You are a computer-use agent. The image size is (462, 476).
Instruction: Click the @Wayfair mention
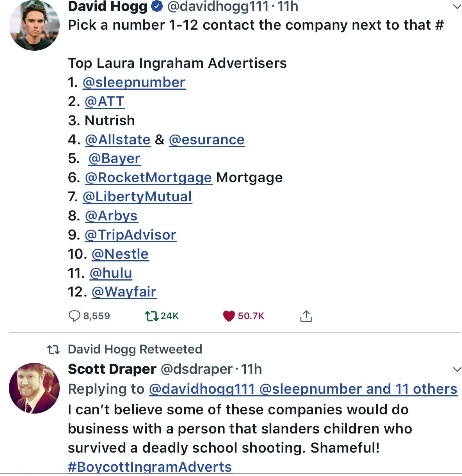(124, 292)
